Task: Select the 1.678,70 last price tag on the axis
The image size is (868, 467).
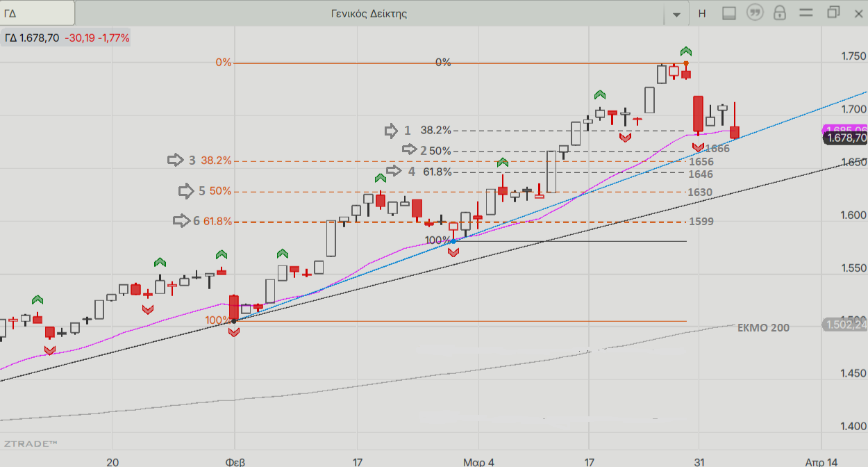Action: click(845, 138)
